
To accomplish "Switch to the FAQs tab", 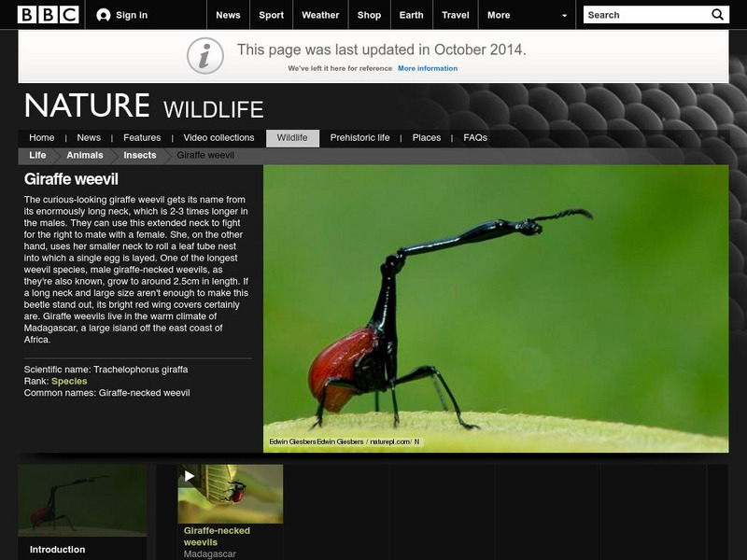I will tap(474, 136).
